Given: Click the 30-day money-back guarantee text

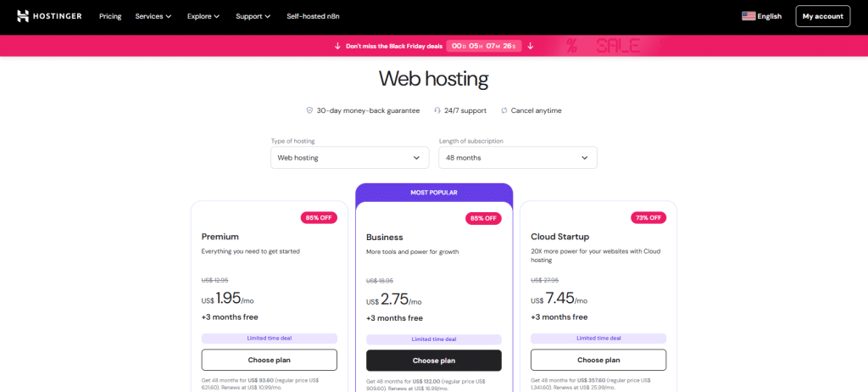Looking at the screenshot, I should tap(368, 110).
